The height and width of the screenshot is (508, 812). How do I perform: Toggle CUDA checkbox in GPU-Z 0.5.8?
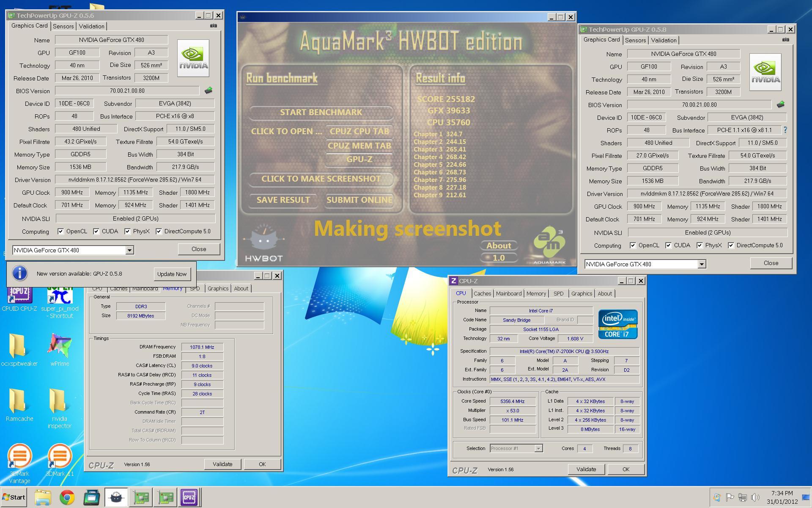tap(668, 245)
